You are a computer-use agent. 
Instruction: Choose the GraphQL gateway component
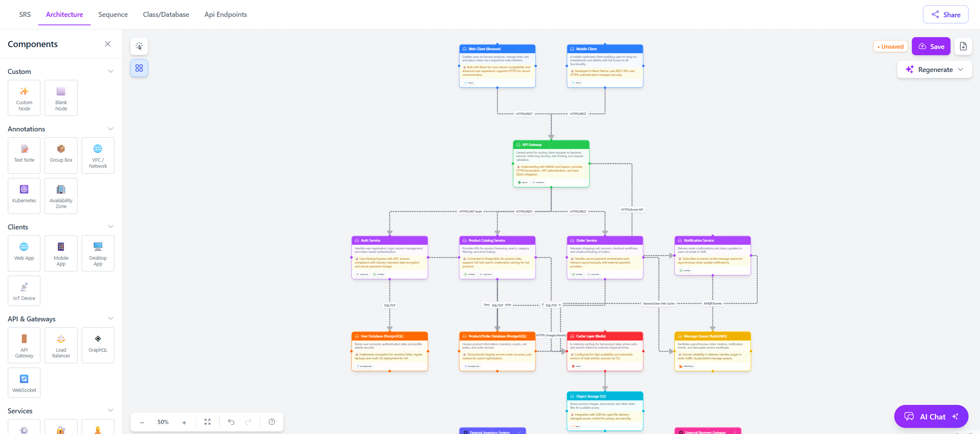pyautogui.click(x=98, y=345)
